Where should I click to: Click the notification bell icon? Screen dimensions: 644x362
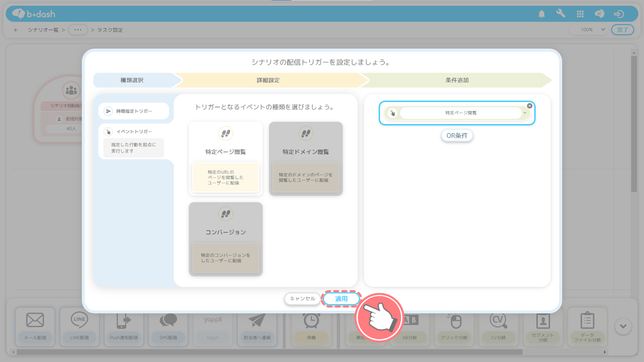pyautogui.click(x=541, y=14)
